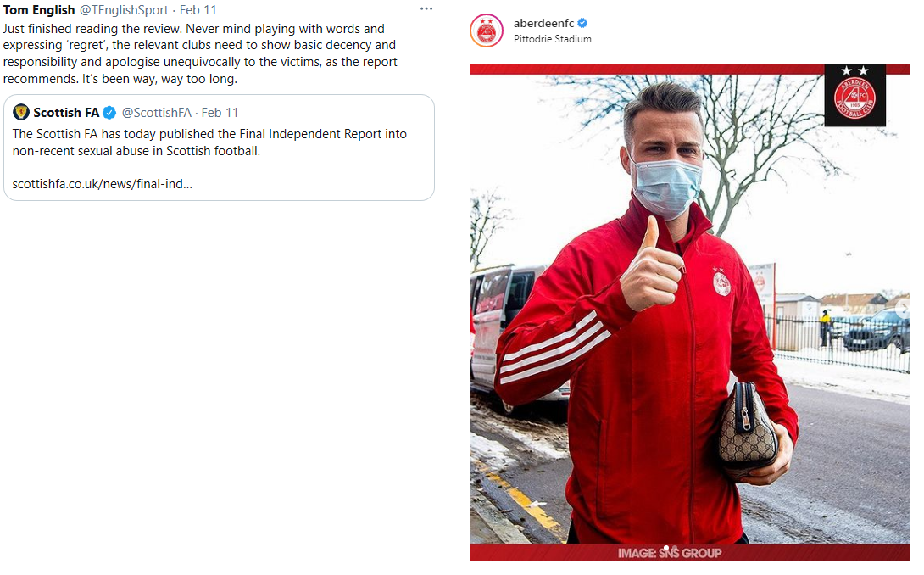Click the Feb 11 timestamp on Tom English's tweet
This screenshot has width=924, height=575.
(x=198, y=10)
